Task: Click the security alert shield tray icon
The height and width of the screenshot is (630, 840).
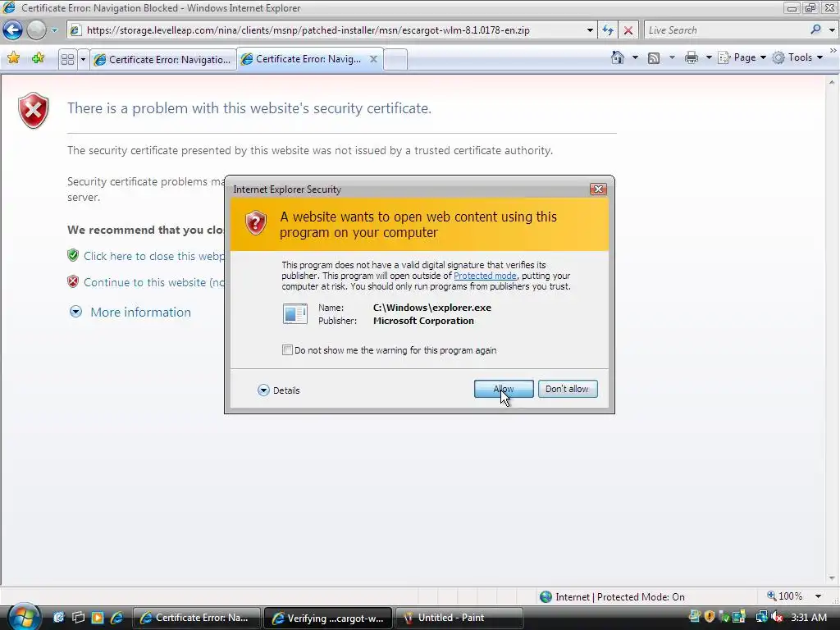Action: tap(710, 617)
